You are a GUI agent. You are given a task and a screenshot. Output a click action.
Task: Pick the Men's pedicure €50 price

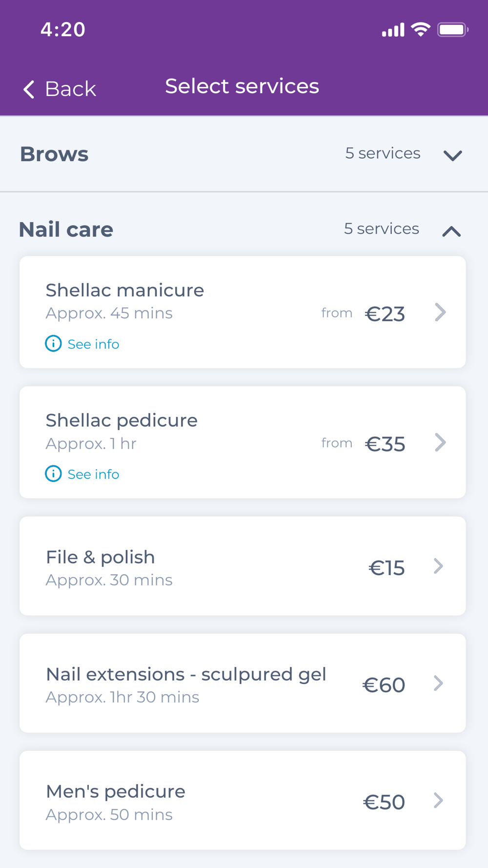[384, 802]
